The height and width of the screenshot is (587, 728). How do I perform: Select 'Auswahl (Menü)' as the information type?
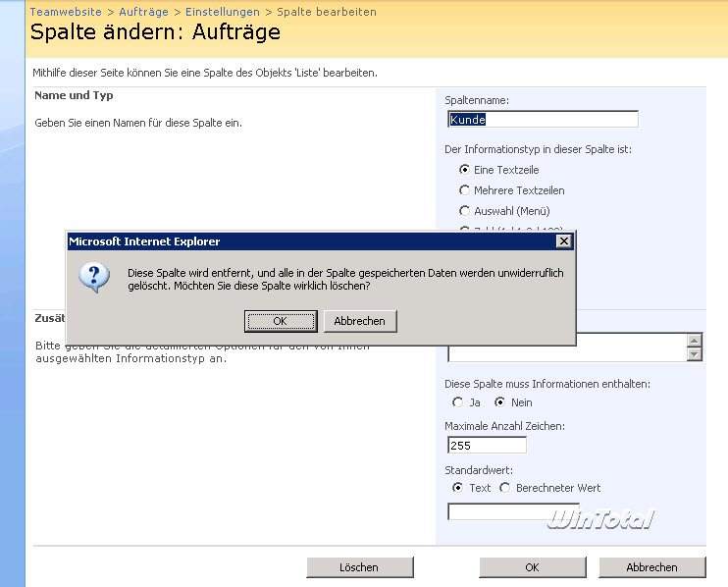point(465,211)
